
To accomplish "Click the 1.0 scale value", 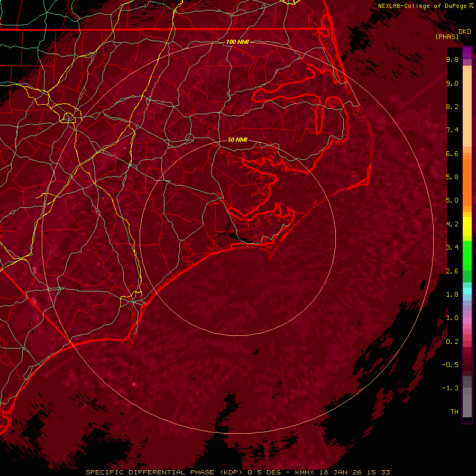I will pyautogui.click(x=452, y=318).
